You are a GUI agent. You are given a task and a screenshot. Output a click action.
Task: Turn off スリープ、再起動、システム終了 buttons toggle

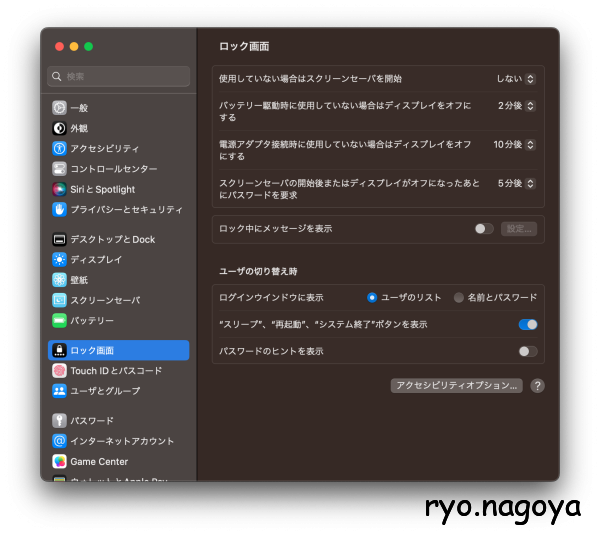(528, 324)
